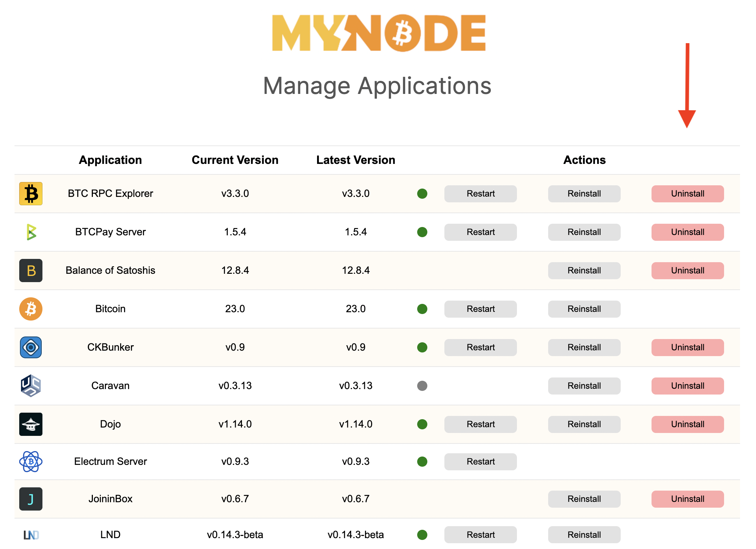Uninstall BTC RPC Explorer
756x549 pixels.
tap(688, 194)
